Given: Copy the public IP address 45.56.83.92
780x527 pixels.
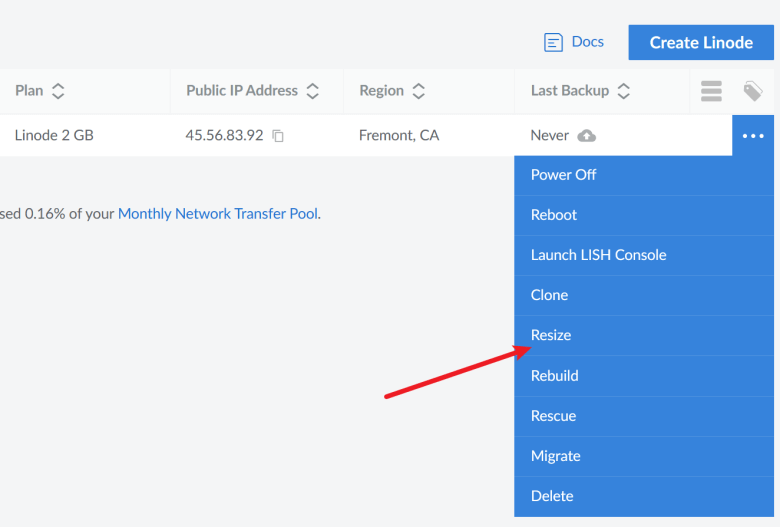Looking at the screenshot, I should point(278,136).
